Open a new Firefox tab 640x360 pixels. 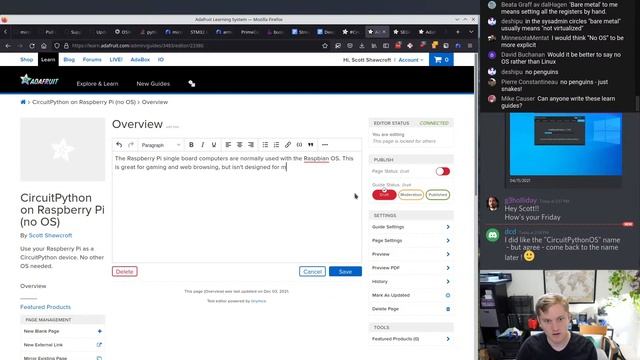[x=458, y=31]
